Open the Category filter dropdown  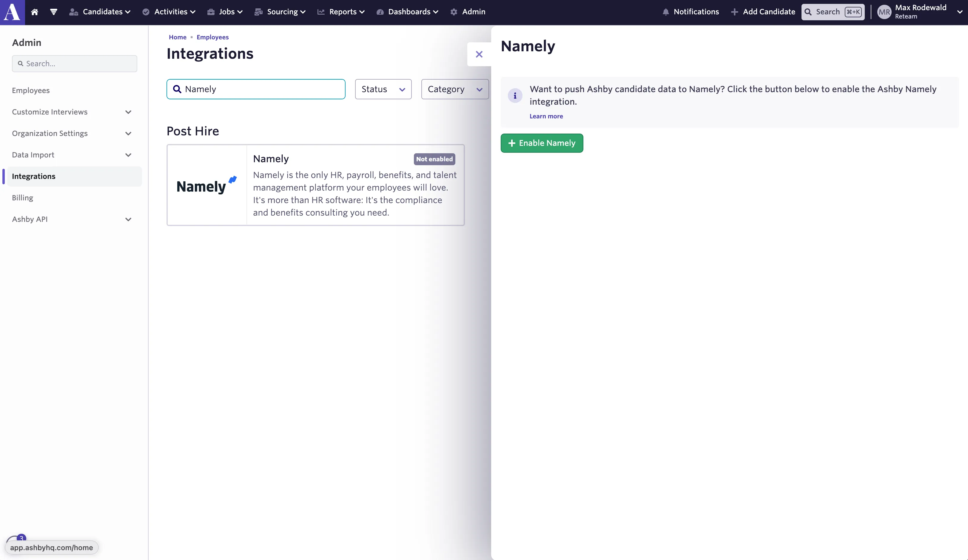coord(455,89)
